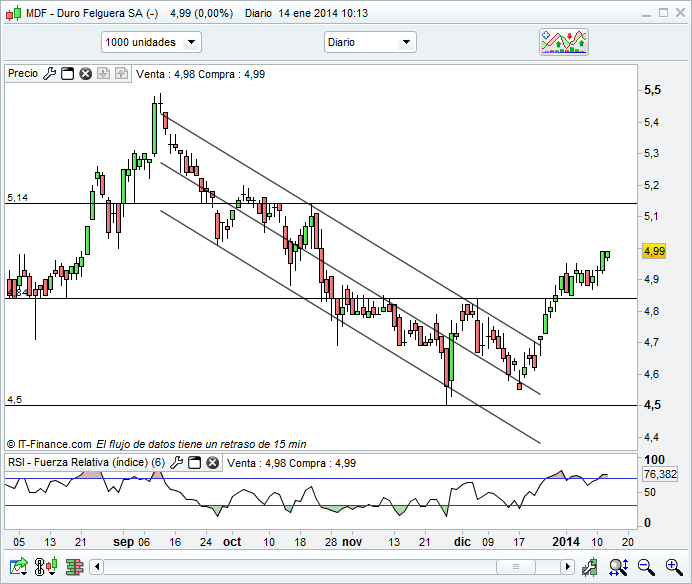
Task: Zoom in with plus magnifier
Action: point(674,567)
